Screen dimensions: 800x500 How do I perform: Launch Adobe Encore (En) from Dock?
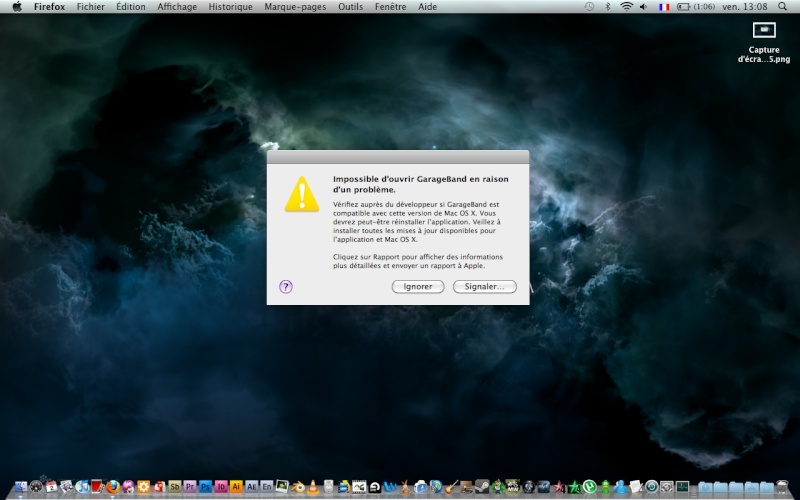pyautogui.click(x=266, y=487)
